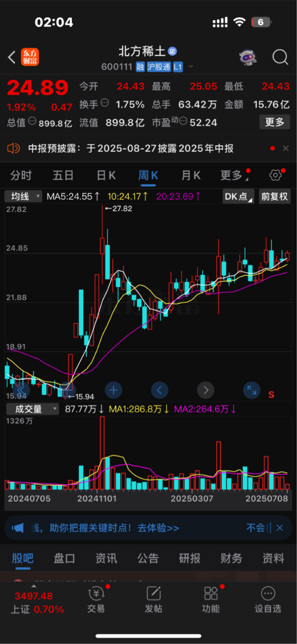Switch to 资讯 tab
The height and width of the screenshot is (644, 297).
point(106,558)
